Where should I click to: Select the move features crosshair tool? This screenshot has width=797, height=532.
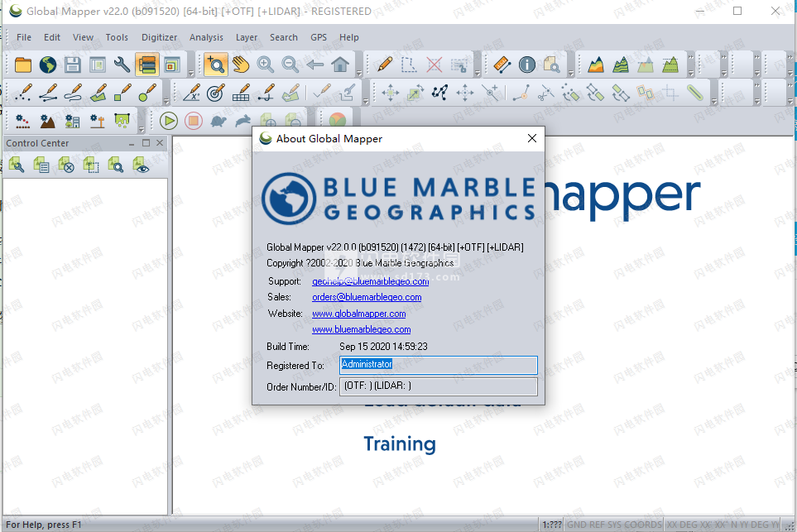click(x=390, y=93)
